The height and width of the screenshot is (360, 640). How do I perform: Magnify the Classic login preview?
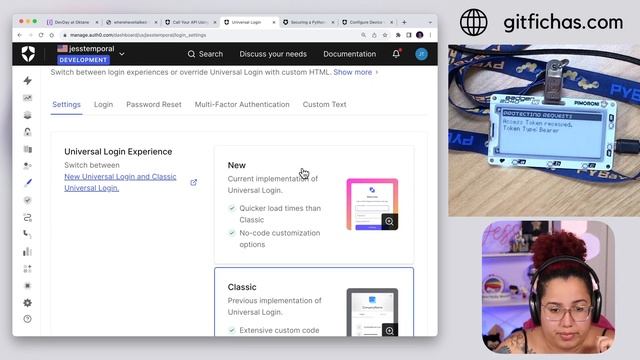click(x=389, y=330)
